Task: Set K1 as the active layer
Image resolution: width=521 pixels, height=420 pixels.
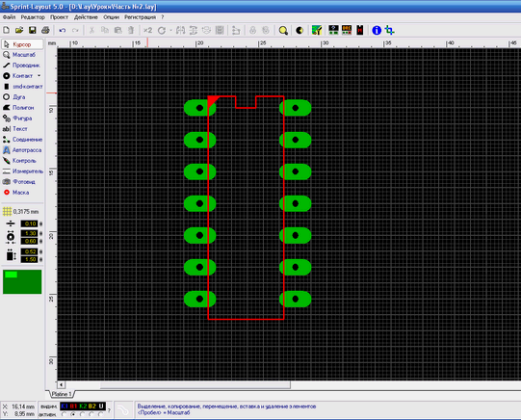Action: click(65, 414)
